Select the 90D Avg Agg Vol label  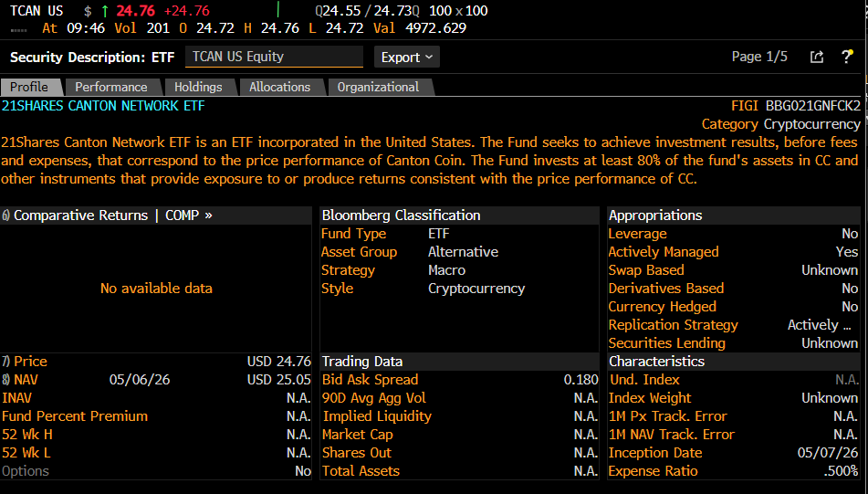pos(373,397)
